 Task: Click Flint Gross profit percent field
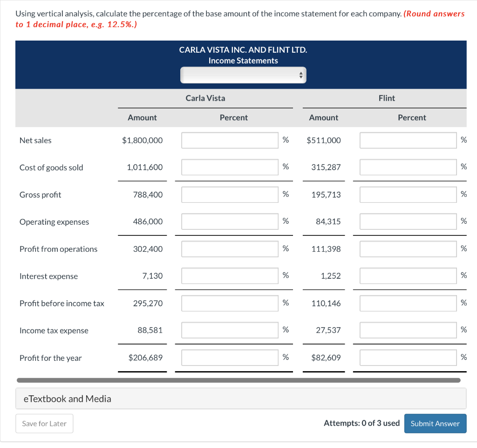[408, 194]
